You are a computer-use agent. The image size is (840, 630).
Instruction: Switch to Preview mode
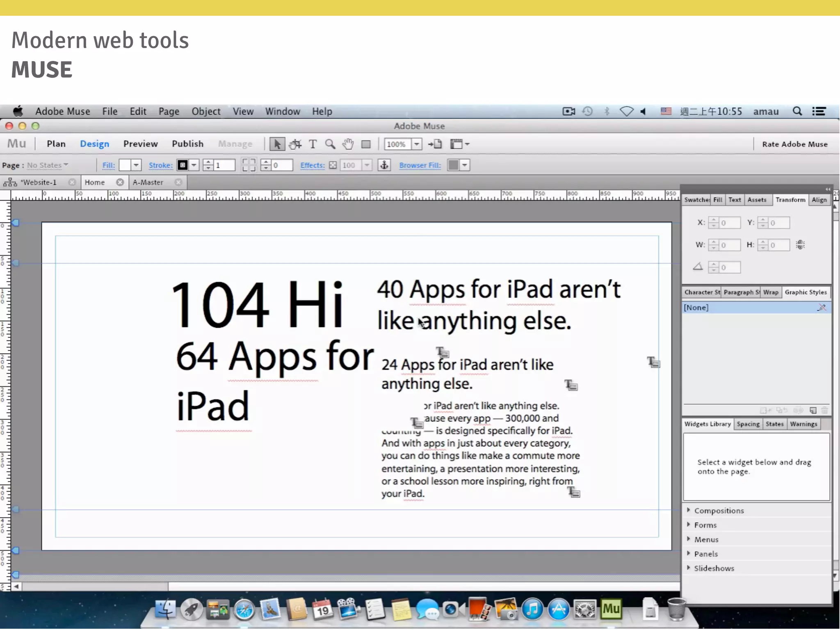[140, 144]
